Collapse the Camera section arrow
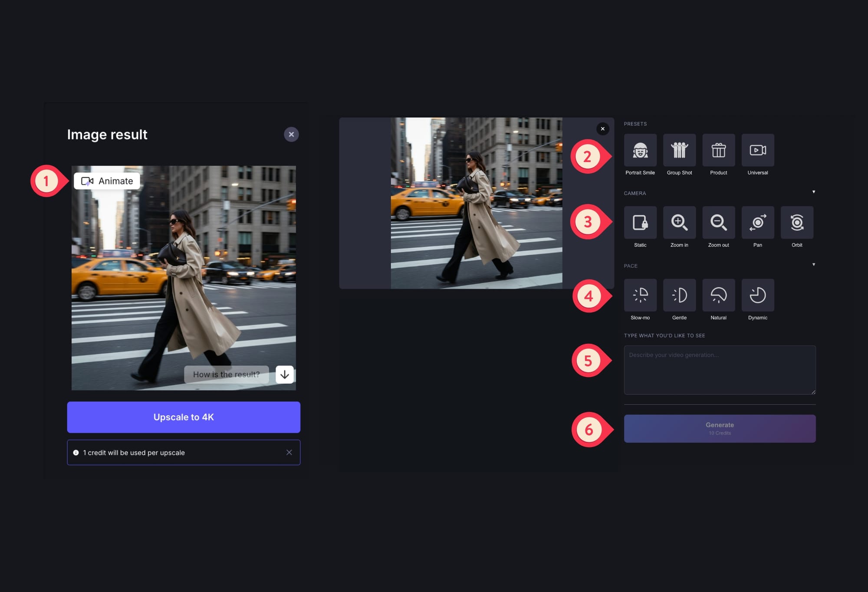Screen dimensions: 868x592 pyautogui.click(x=813, y=192)
